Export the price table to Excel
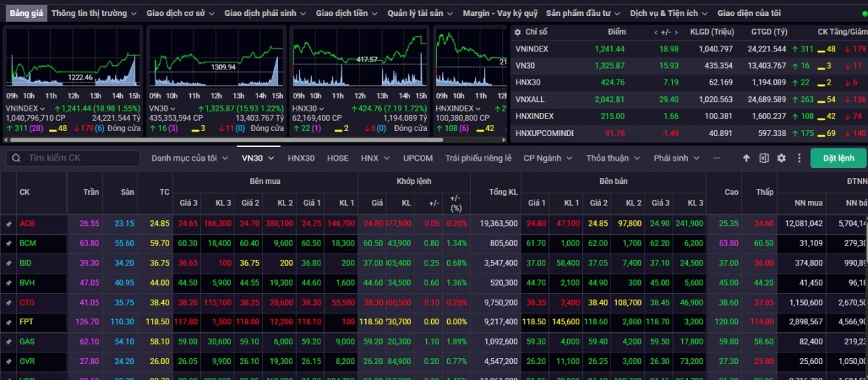 click(x=764, y=158)
